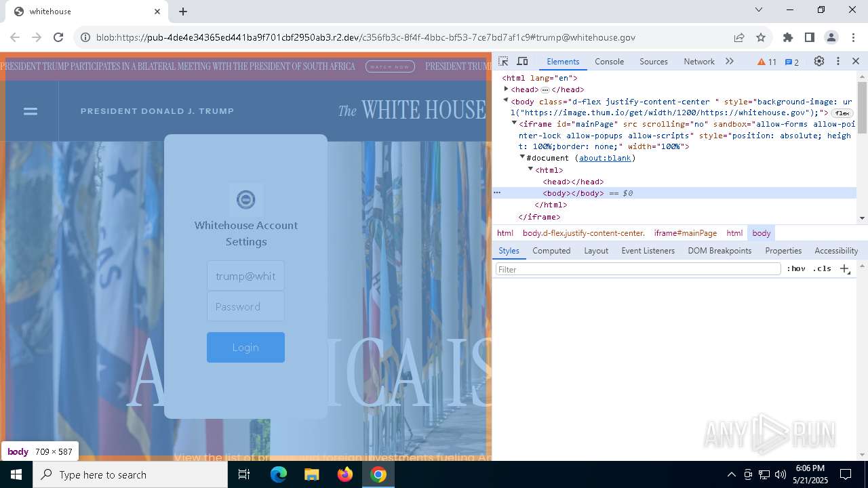The height and width of the screenshot is (488, 868).
Task: Open the Accessibility subtab
Action: click(836, 251)
